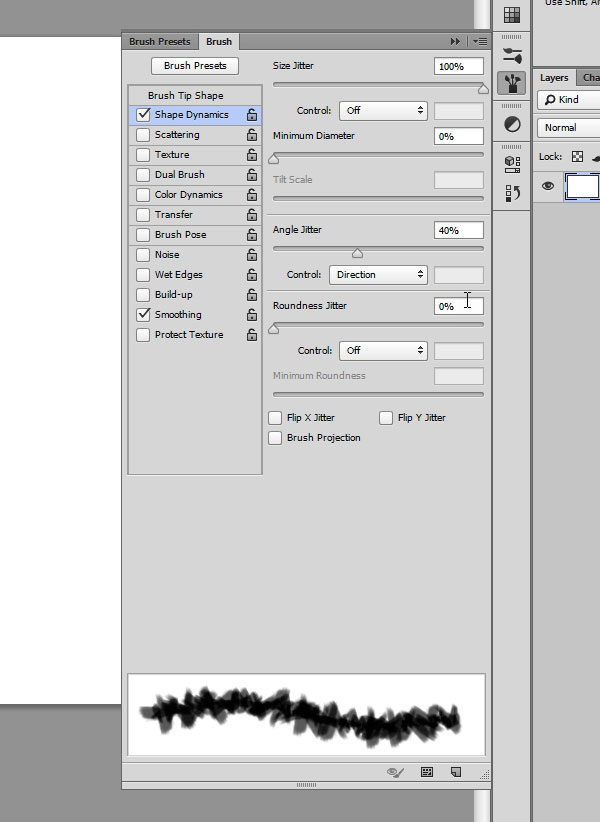Screen dimensions: 600x822
Task: Click the lock icon beside Scattering
Action: click(252, 135)
